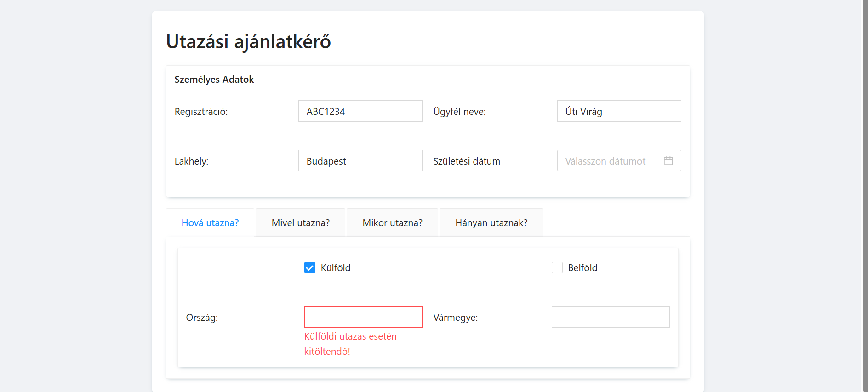The width and height of the screenshot is (868, 392).
Task: Click the Személyes Adatok section header
Action: (x=214, y=80)
